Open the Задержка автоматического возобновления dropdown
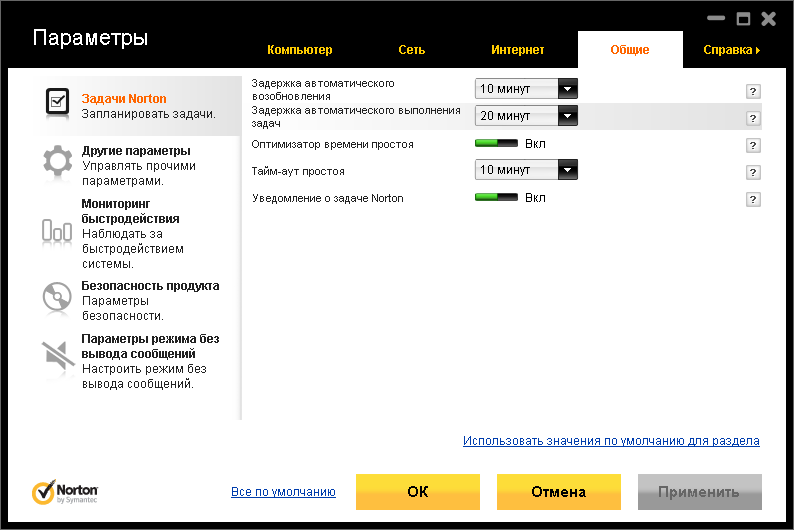 [x=526, y=89]
